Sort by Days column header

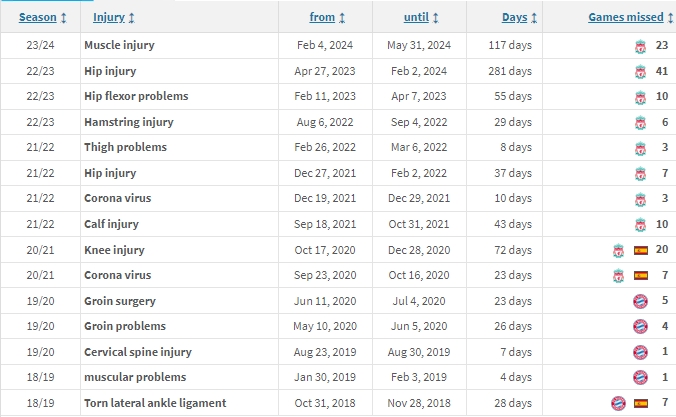point(514,17)
